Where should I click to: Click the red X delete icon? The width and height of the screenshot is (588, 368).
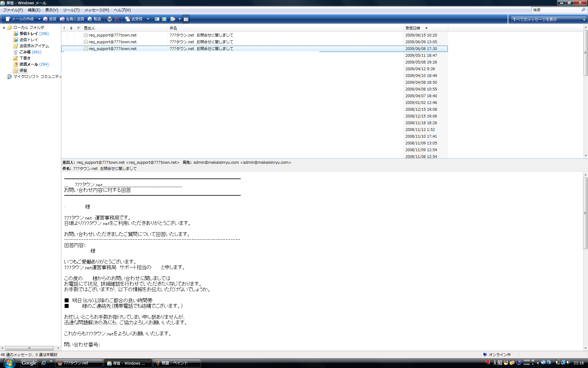(117, 19)
